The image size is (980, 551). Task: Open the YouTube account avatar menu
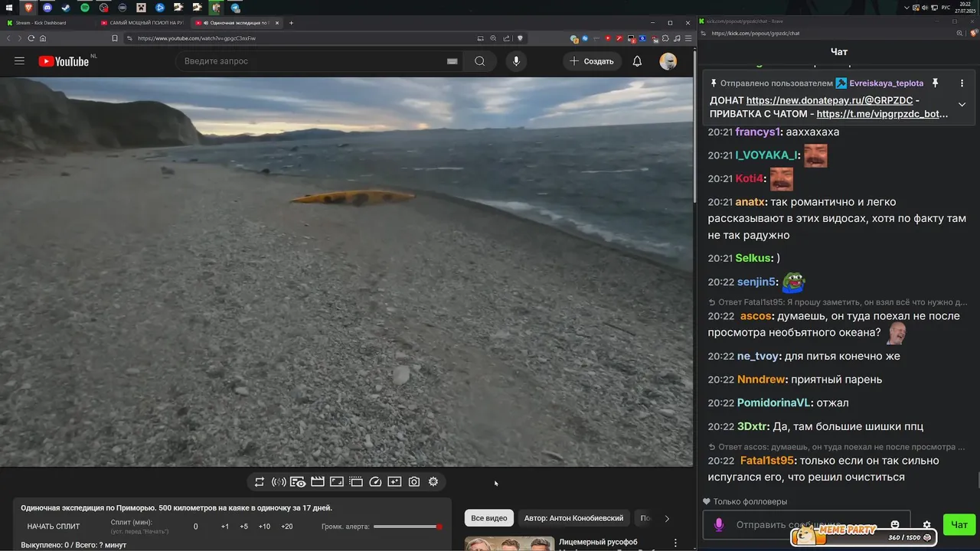(668, 61)
